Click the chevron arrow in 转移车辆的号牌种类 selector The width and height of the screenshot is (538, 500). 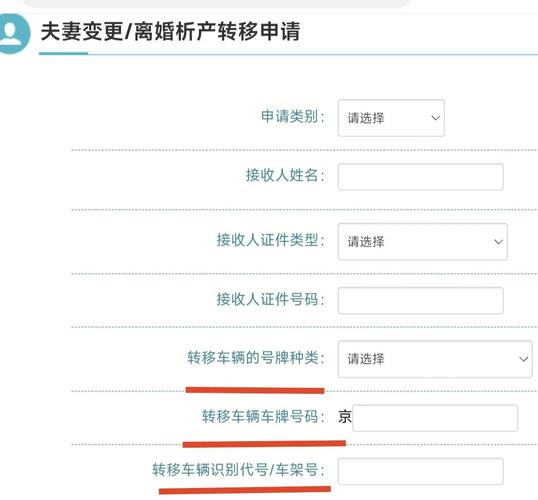click(x=523, y=359)
